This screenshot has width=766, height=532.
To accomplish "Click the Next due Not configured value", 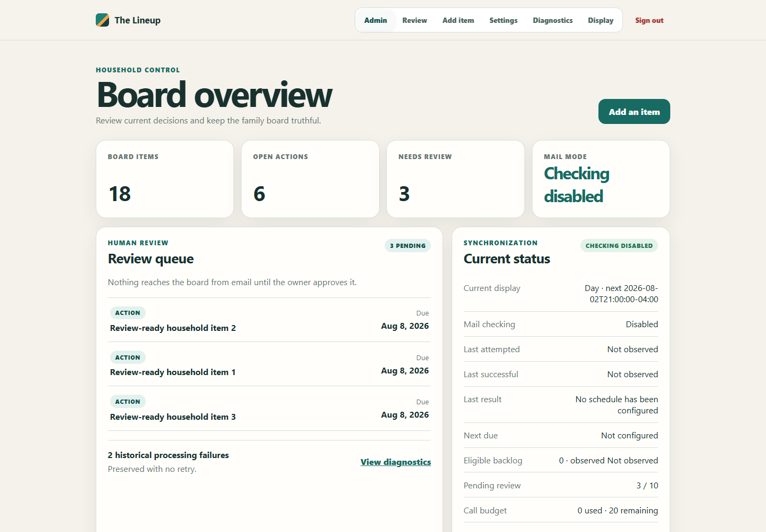I will pos(629,436).
